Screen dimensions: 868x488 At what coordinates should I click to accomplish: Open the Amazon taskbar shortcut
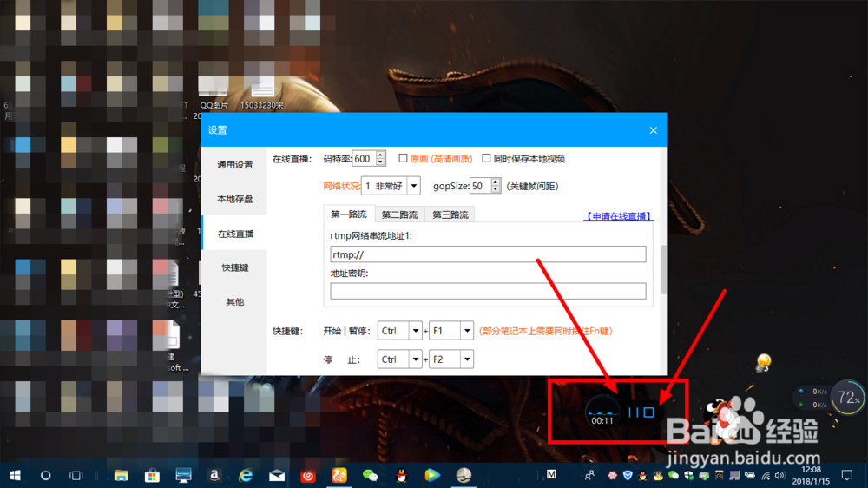pos(214,475)
